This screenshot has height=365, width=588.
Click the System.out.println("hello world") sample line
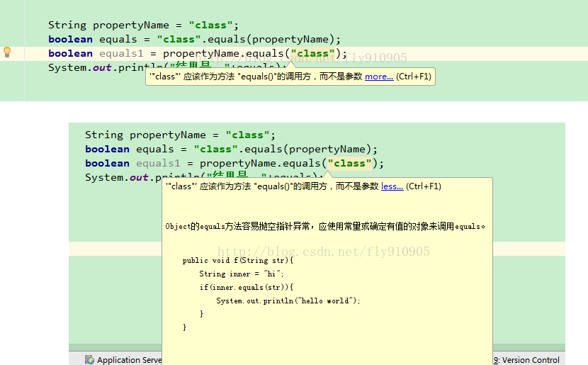288,301
